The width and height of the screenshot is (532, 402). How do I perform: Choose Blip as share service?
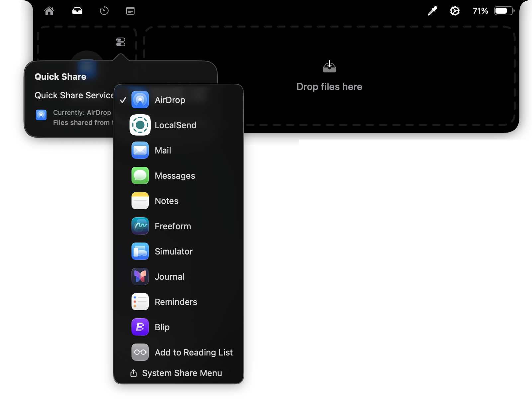179,327
